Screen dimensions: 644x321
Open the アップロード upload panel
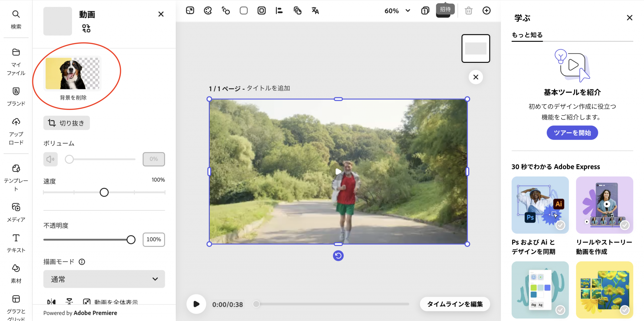click(x=16, y=132)
